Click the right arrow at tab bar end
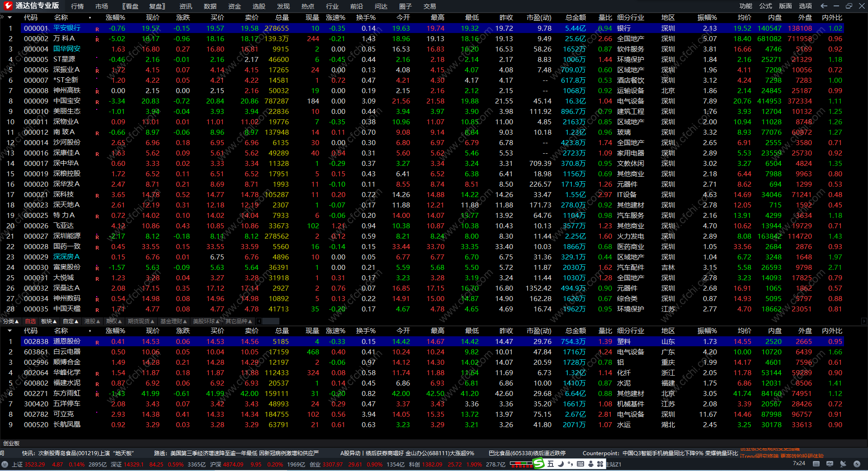Viewport: 868px width, 471px height. [x=864, y=321]
